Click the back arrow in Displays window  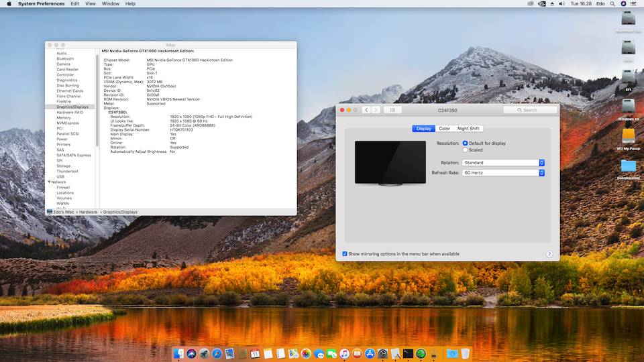366,110
